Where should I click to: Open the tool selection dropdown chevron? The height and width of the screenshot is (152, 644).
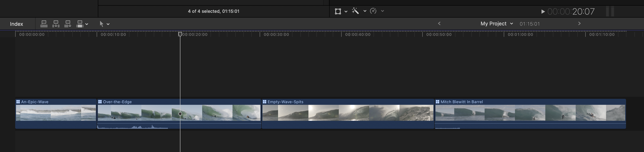coord(108,24)
